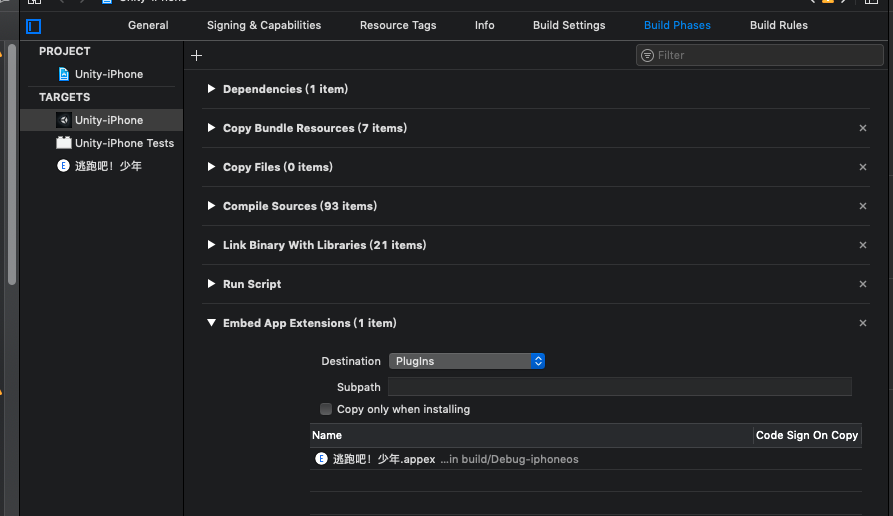Click the Dependencies (1 item) title
Image resolution: width=893 pixels, height=516 pixels.
[285, 89]
